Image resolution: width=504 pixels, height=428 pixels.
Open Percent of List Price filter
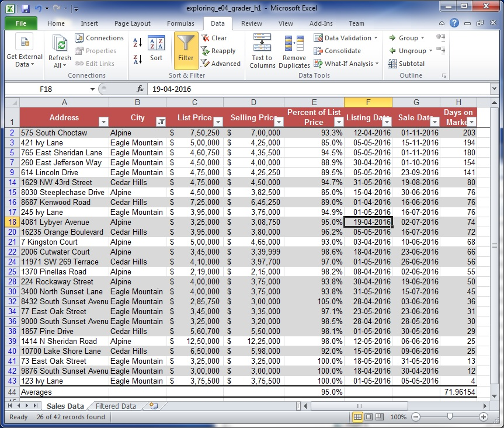[x=339, y=122]
